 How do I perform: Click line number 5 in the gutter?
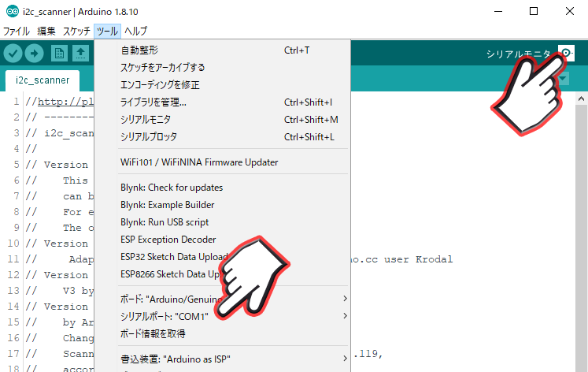tap(17, 165)
